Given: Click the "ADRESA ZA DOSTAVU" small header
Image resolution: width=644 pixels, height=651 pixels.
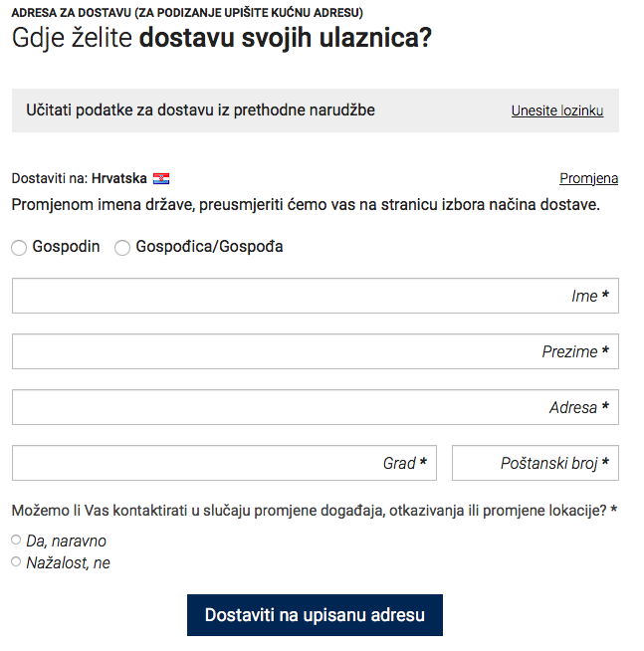Looking at the screenshot, I should point(187,13).
